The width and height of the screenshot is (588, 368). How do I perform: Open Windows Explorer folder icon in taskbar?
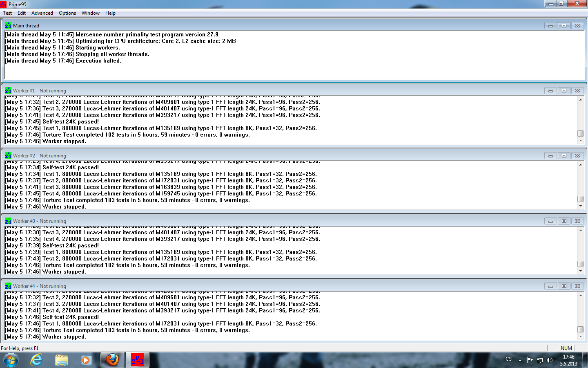pyautogui.click(x=62, y=360)
